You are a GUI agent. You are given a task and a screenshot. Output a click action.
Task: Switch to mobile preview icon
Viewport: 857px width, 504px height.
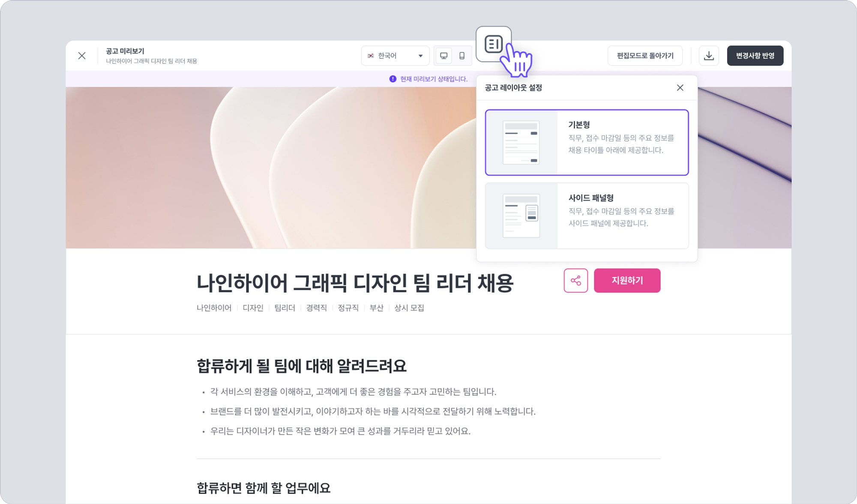tap(462, 56)
